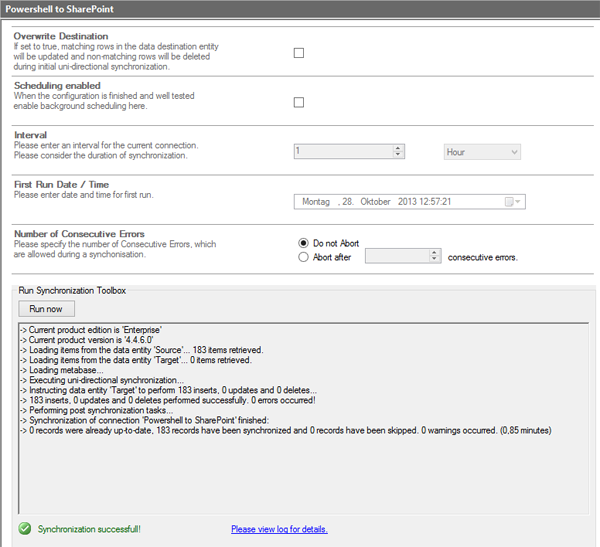Tick the Scheduling enabled checkbox
The height and width of the screenshot is (547, 600).
coord(299,102)
